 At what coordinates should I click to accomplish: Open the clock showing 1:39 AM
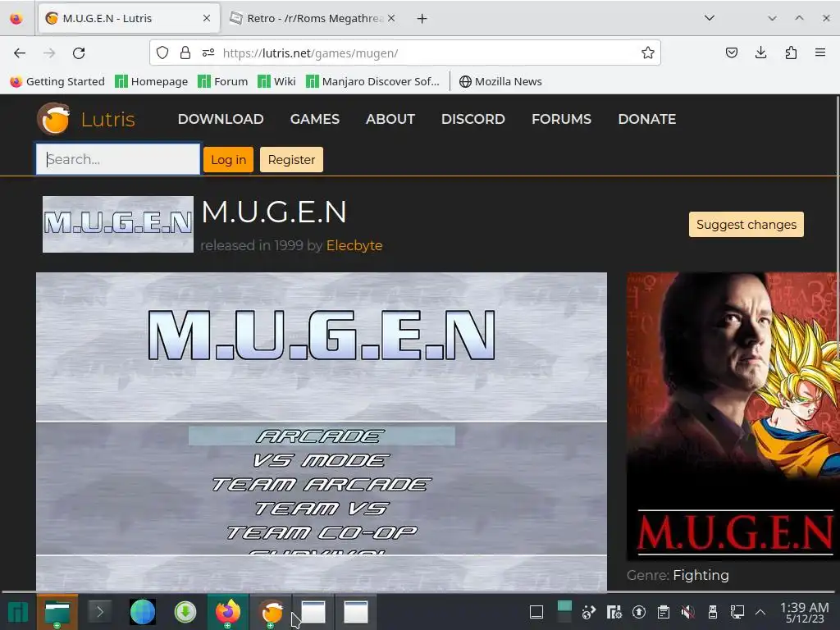point(805,612)
